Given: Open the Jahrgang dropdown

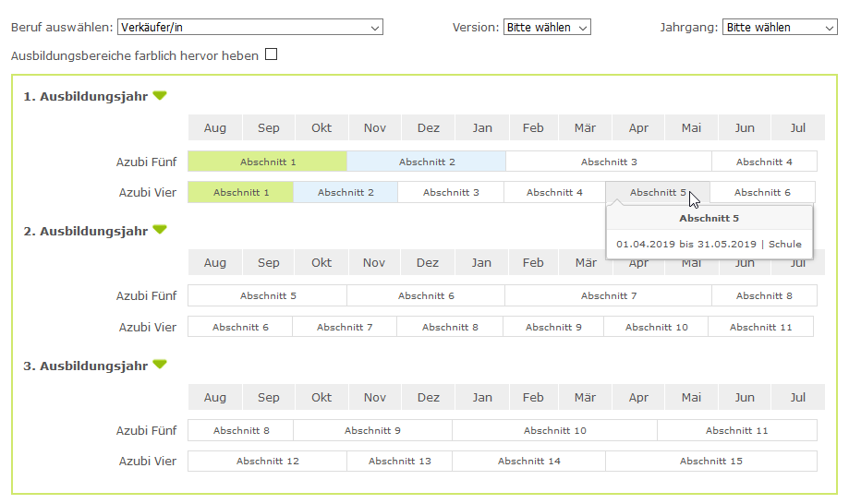Looking at the screenshot, I should coord(779,28).
